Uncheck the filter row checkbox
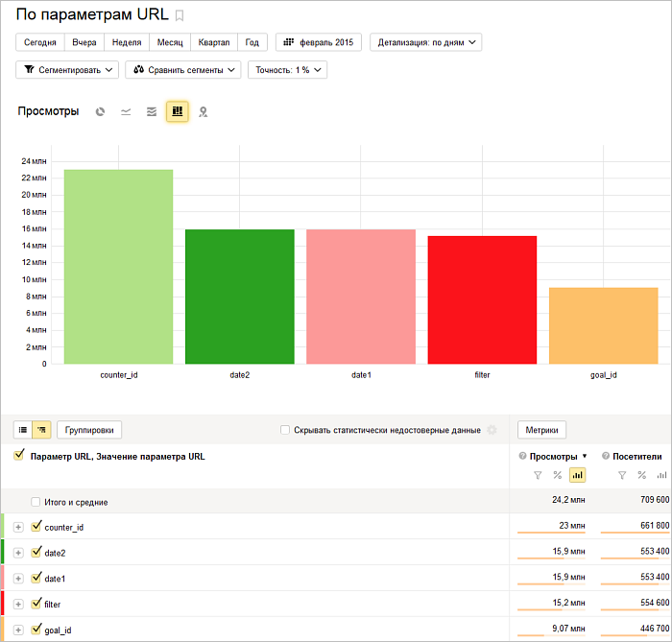Screen dimensions: 672x642 (x=36, y=603)
